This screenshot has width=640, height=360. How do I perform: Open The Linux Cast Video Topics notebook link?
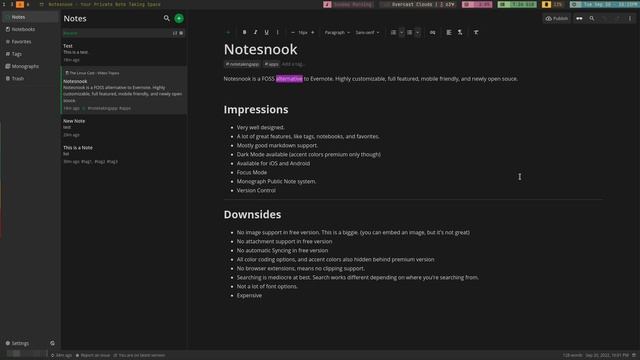[93, 73]
